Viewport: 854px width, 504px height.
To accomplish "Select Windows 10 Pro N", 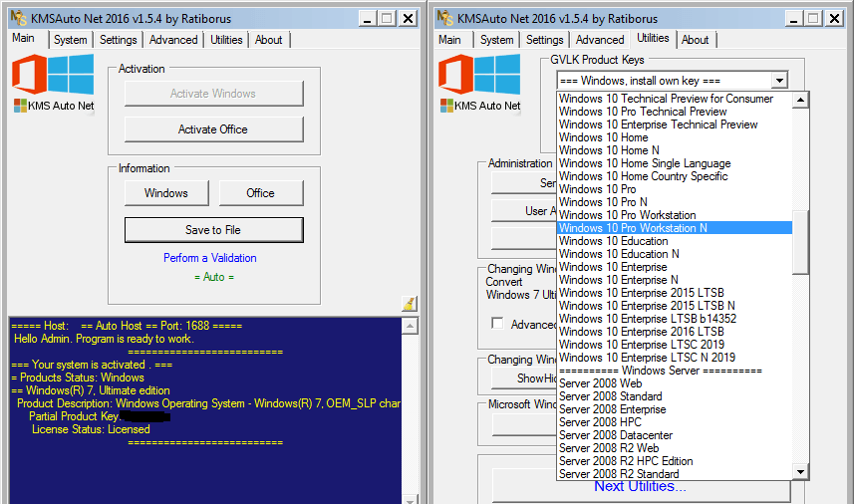I will point(675,202).
